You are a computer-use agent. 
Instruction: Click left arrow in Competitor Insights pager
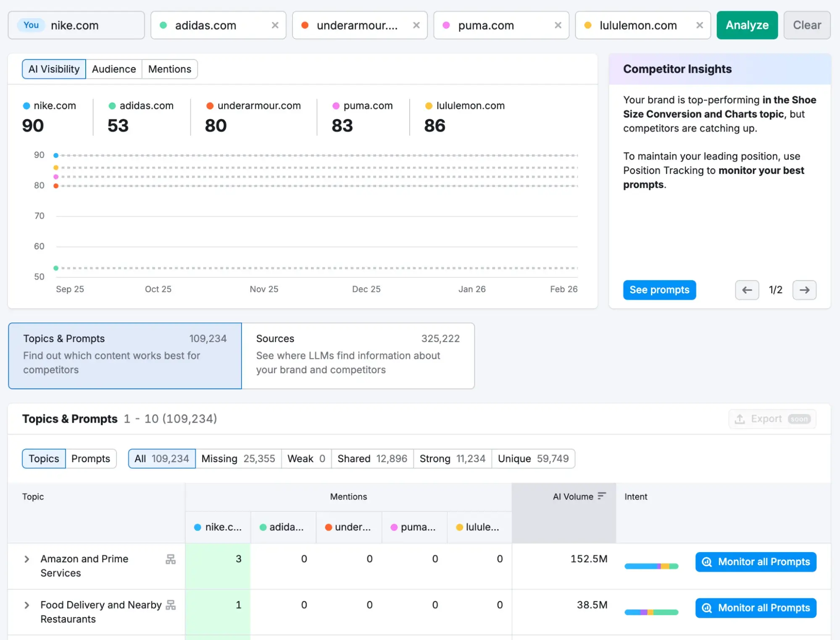point(746,290)
